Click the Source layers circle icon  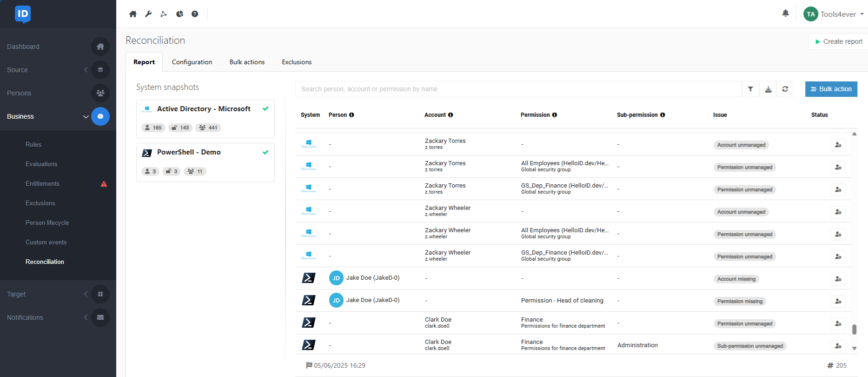coord(100,70)
